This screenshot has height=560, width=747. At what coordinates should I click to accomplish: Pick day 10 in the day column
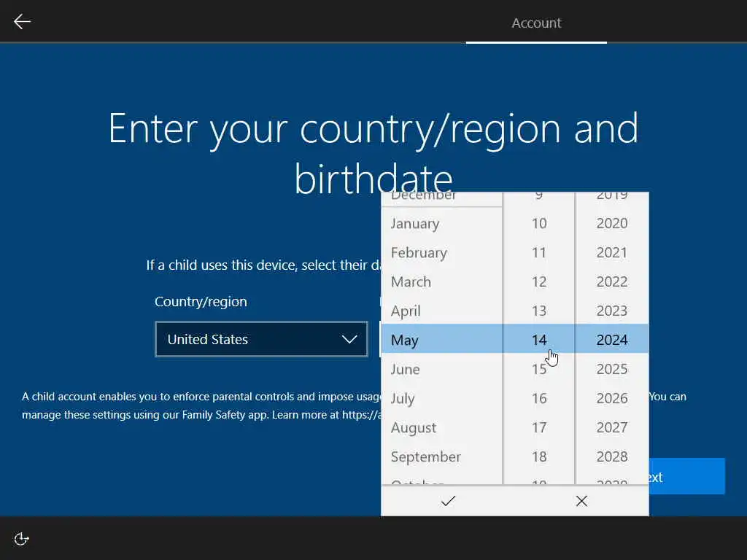pyautogui.click(x=539, y=223)
